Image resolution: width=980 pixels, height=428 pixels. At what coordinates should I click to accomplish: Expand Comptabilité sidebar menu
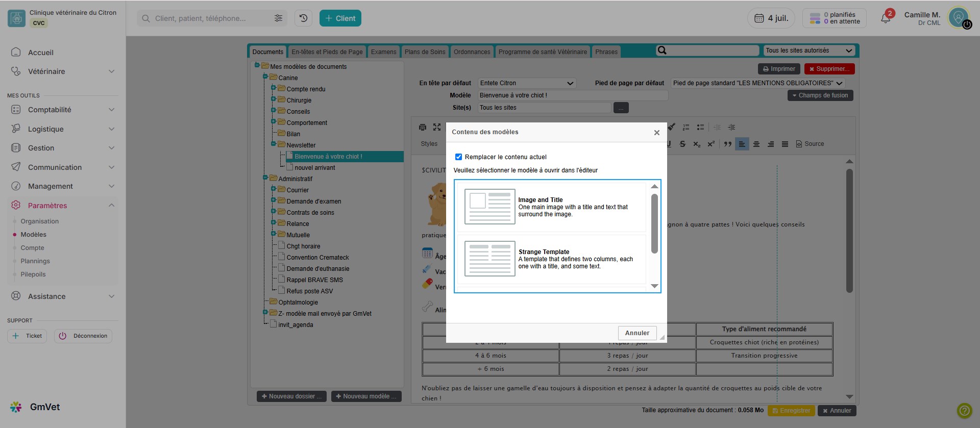click(x=63, y=110)
